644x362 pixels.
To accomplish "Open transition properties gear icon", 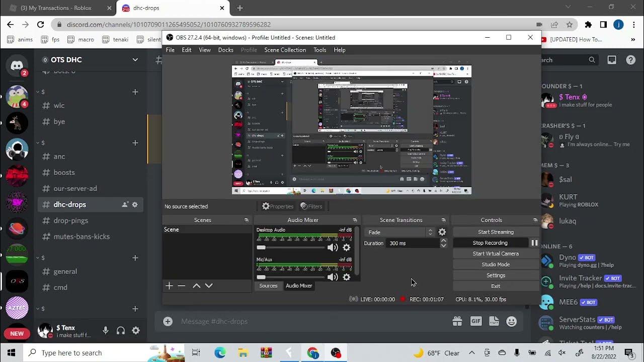I will click(x=442, y=232).
